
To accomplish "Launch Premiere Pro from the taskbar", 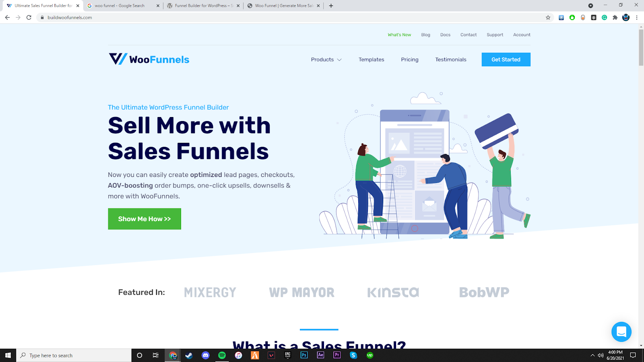I will tap(337, 355).
